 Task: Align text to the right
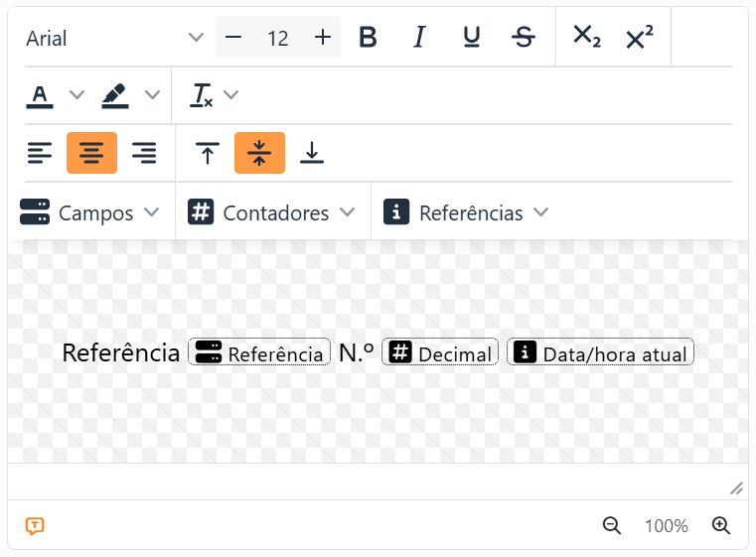click(144, 153)
